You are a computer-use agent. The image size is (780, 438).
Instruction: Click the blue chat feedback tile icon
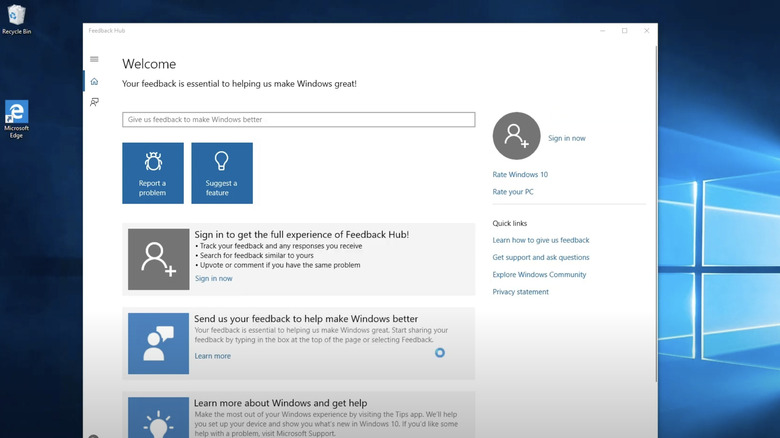[158, 343]
